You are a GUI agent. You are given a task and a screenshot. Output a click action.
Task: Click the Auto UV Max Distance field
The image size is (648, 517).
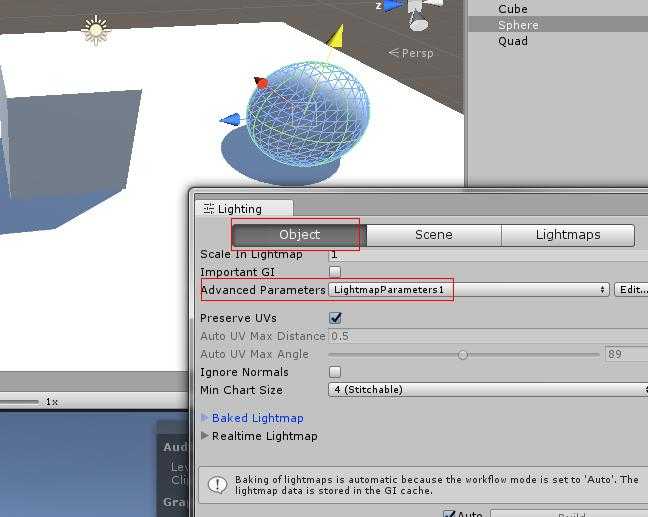(488, 336)
